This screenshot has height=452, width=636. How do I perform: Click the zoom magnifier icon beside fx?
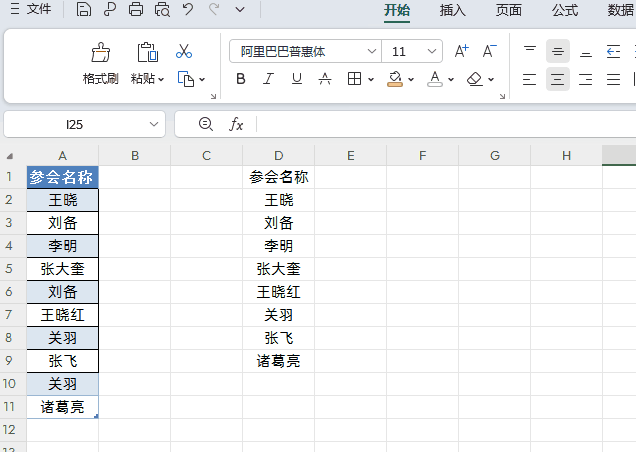pos(206,124)
